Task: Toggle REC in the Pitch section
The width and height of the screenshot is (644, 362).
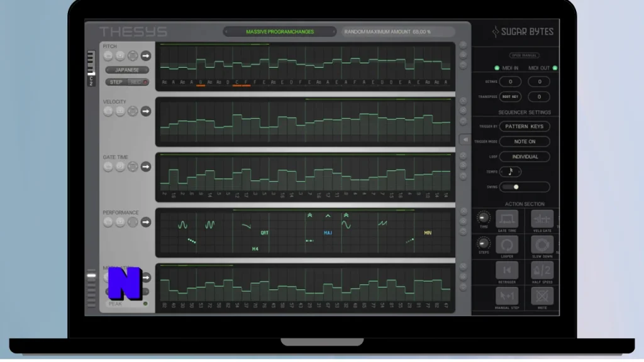Action: pos(138,82)
